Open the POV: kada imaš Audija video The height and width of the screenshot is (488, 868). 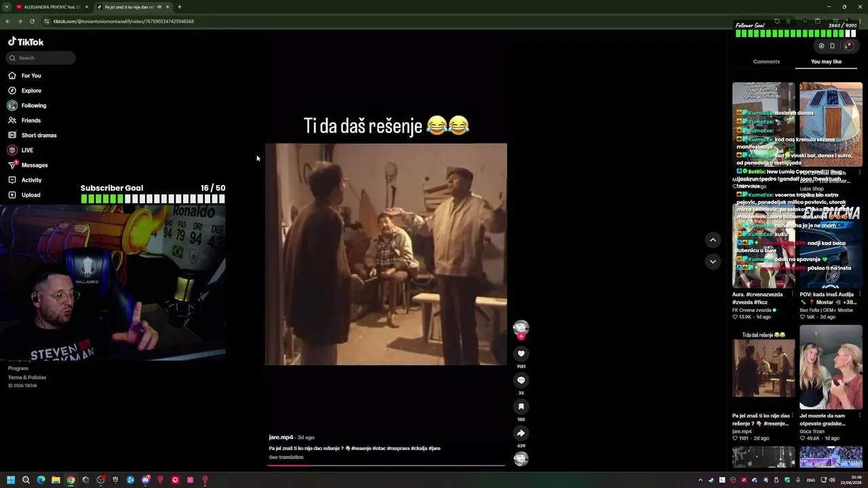(x=831, y=245)
